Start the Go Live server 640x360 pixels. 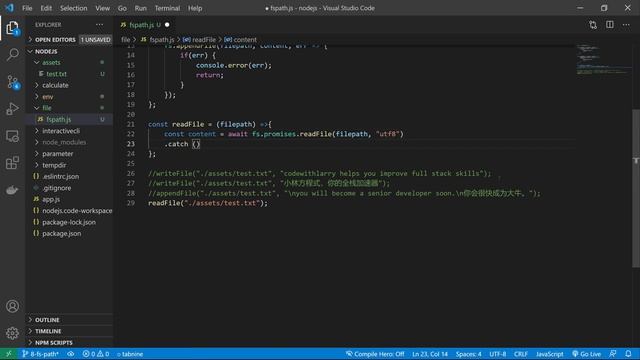pyautogui.click(x=587, y=354)
